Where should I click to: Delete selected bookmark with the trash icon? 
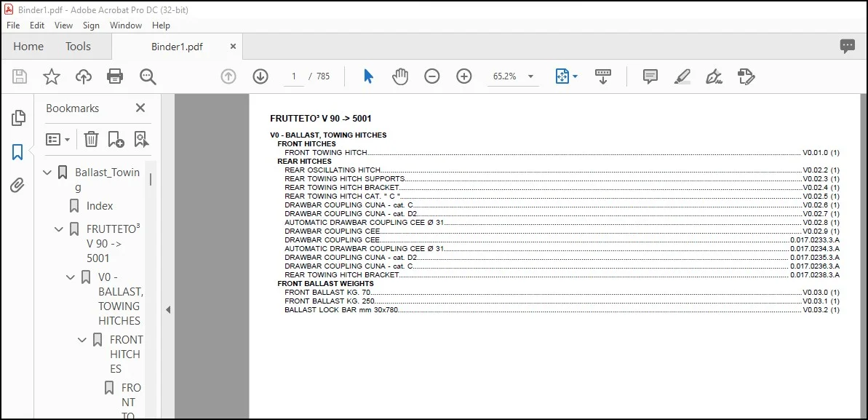click(x=91, y=139)
